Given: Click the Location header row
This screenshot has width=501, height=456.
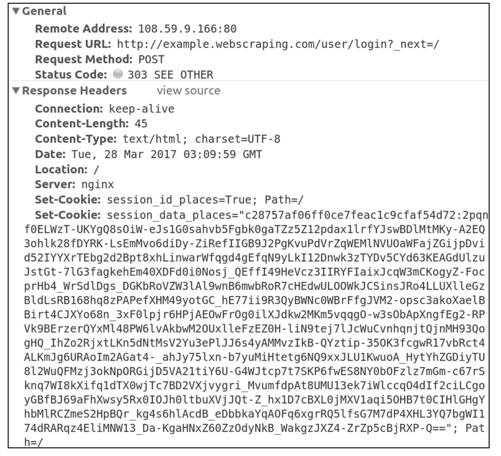Looking at the screenshot, I should pyautogui.click(x=67, y=170).
